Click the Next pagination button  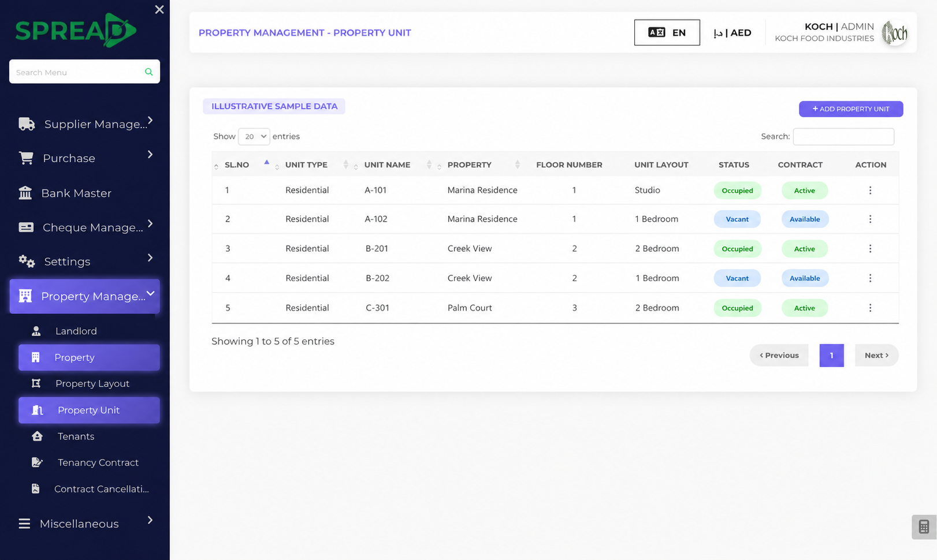(876, 355)
